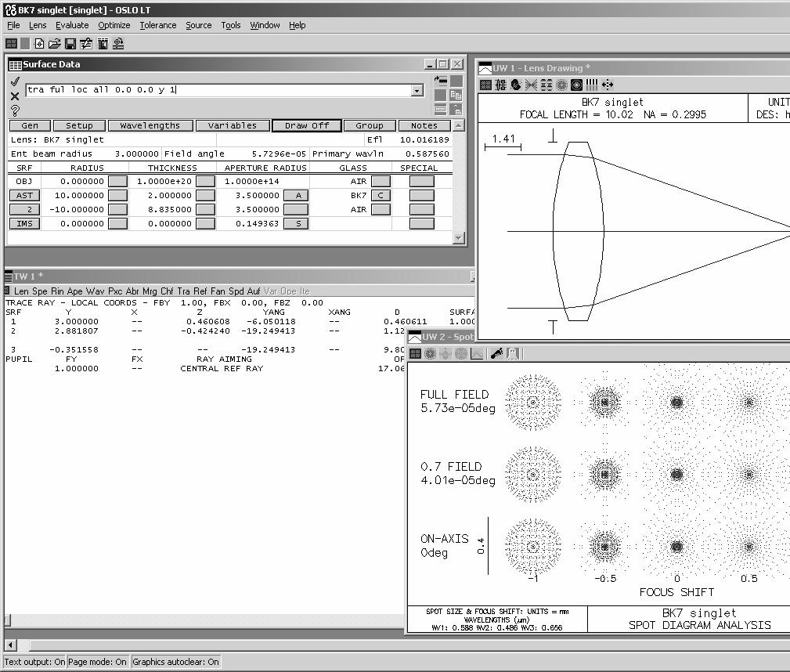
Task: Click Spd command in text window toolbar
Action: (x=236, y=291)
